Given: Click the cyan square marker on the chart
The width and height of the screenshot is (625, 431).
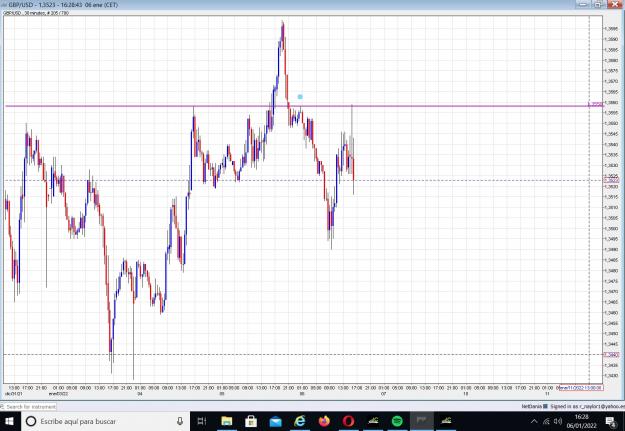Looking at the screenshot, I should point(300,96).
